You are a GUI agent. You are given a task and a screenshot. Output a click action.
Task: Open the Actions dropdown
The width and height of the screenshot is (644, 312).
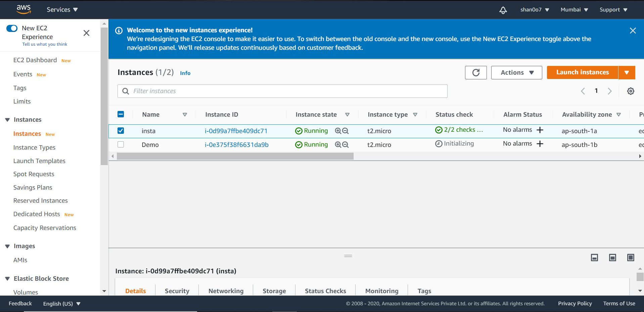(516, 72)
